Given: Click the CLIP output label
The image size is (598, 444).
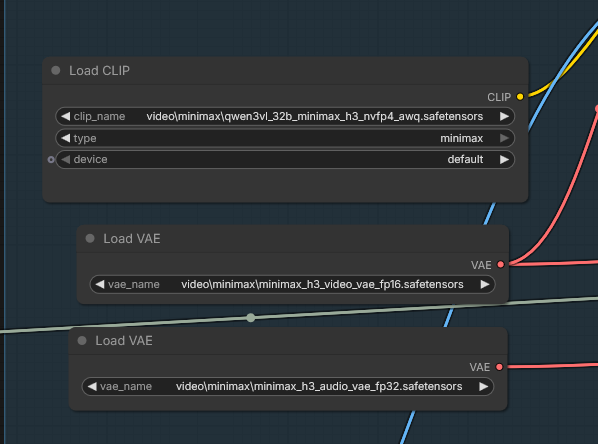Looking at the screenshot, I should 499,97.
